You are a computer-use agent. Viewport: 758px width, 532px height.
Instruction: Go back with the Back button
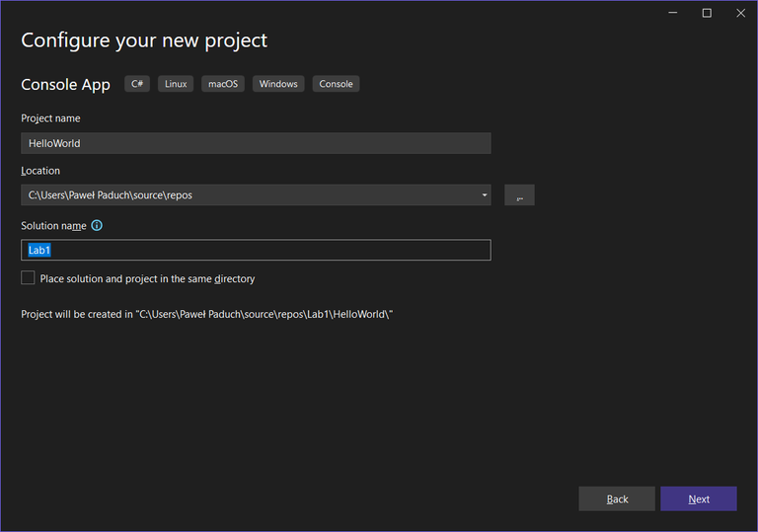click(617, 498)
